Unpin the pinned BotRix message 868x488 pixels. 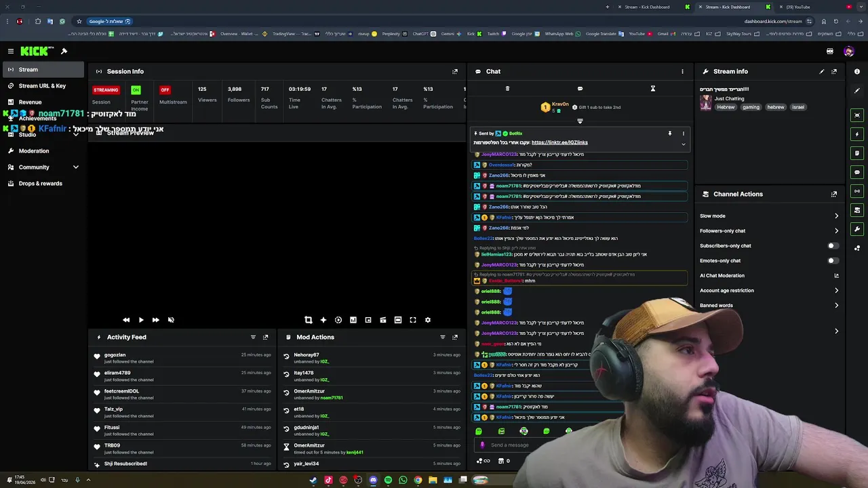(x=669, y=134)
